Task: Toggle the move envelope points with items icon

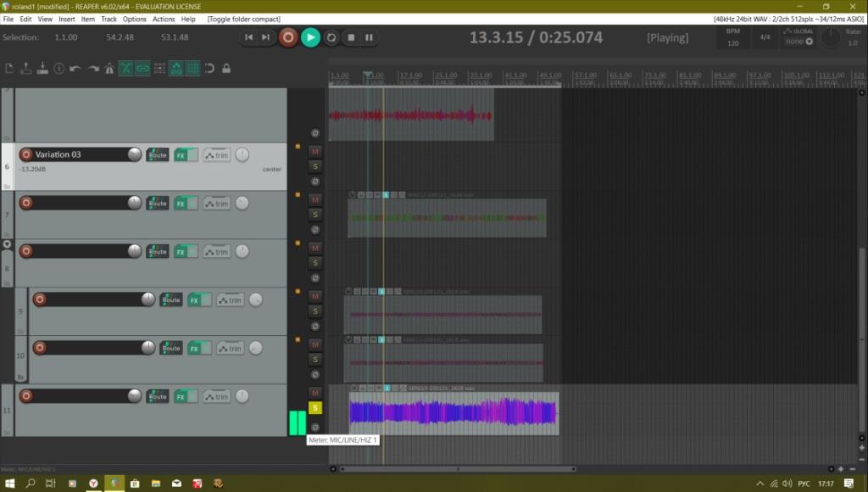Action: click(x=176, y=69)
